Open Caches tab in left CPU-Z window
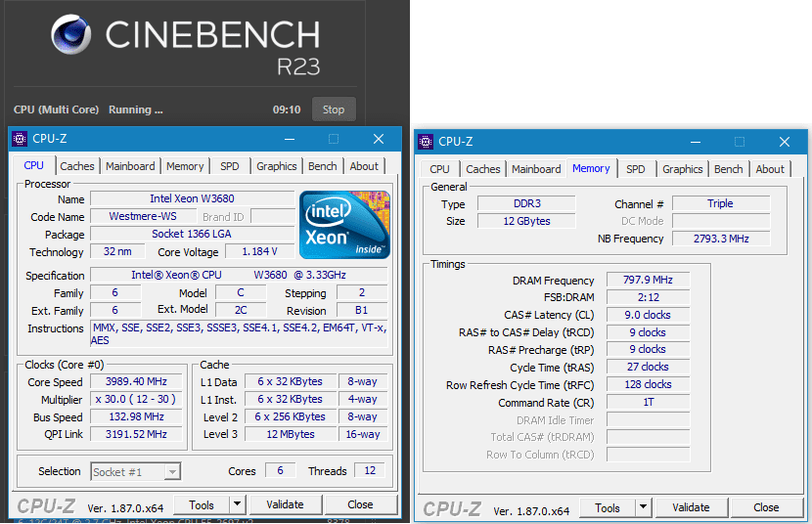The height and width of the screenshot is (524, 812). tap(77, 166)
